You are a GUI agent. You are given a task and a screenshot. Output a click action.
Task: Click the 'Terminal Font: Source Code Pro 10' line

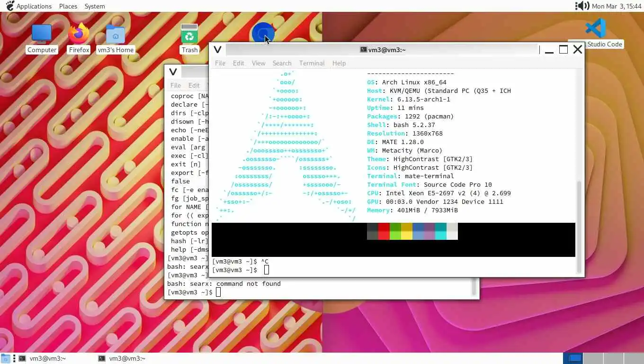[429, 184]
